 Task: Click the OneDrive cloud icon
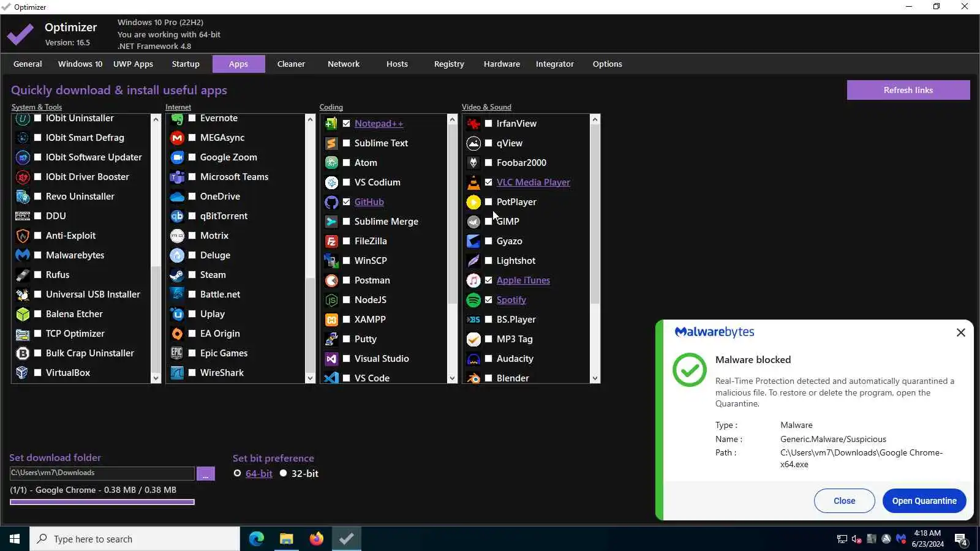pos(177,197)
